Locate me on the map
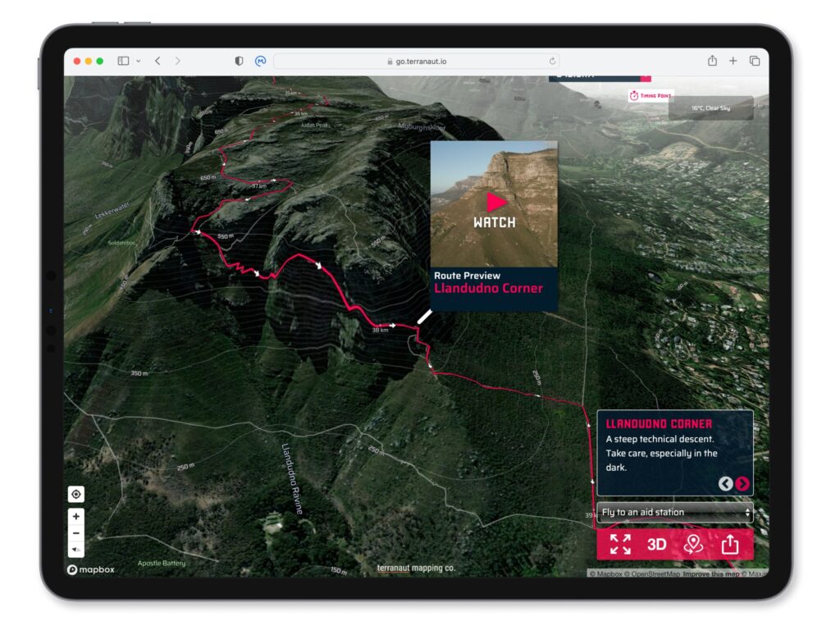Image resolution: width=840 pixels, height=635 pixels. click(76, 494)
